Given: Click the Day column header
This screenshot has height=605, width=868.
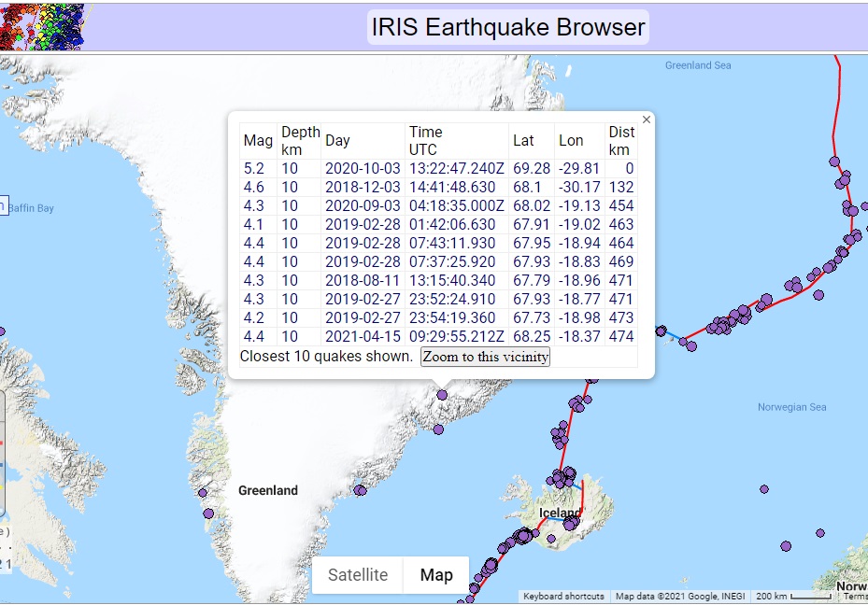Looking at the screenshot, I should [363, 140].
